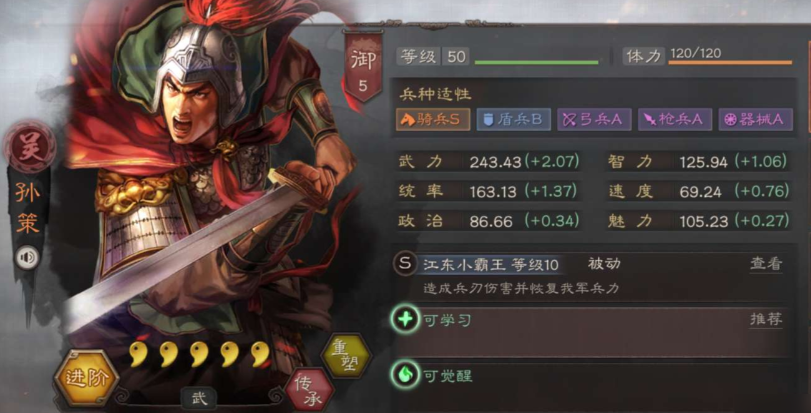Tap the green plus learnable skill icon

[406, 319]
